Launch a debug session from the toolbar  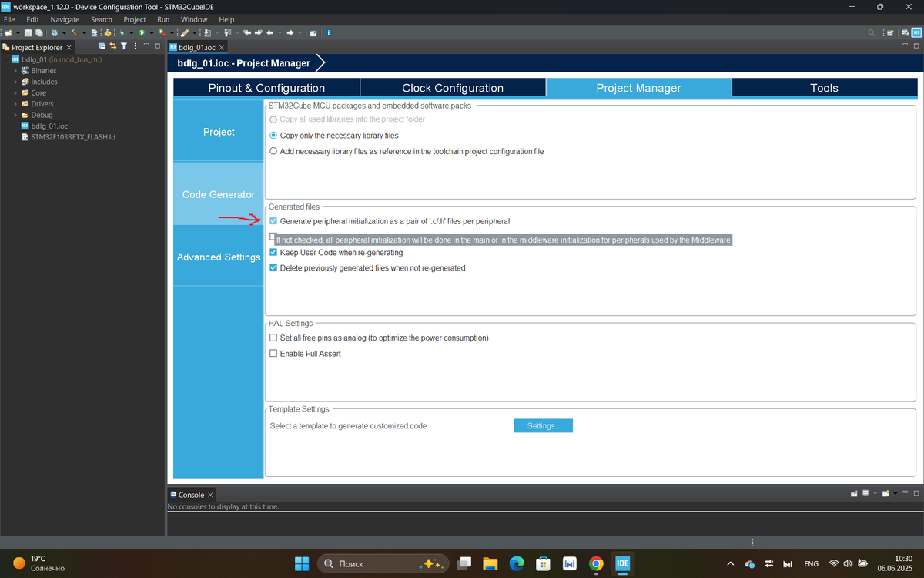point(122,32)
